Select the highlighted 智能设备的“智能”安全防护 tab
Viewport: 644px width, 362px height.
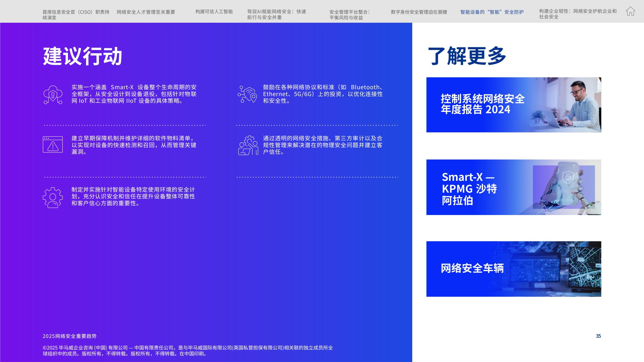click(x=492, y=12)
